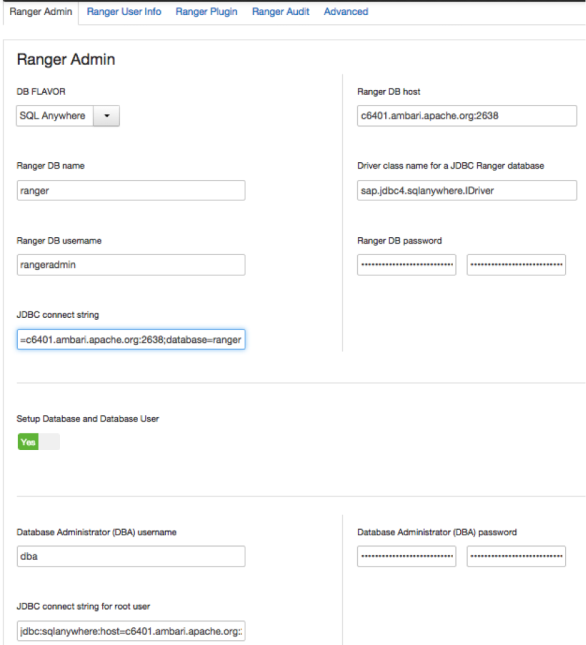Click the Ranger DB password confirmation field
This screenshot has width=586, height=645.
pos(516,265)
